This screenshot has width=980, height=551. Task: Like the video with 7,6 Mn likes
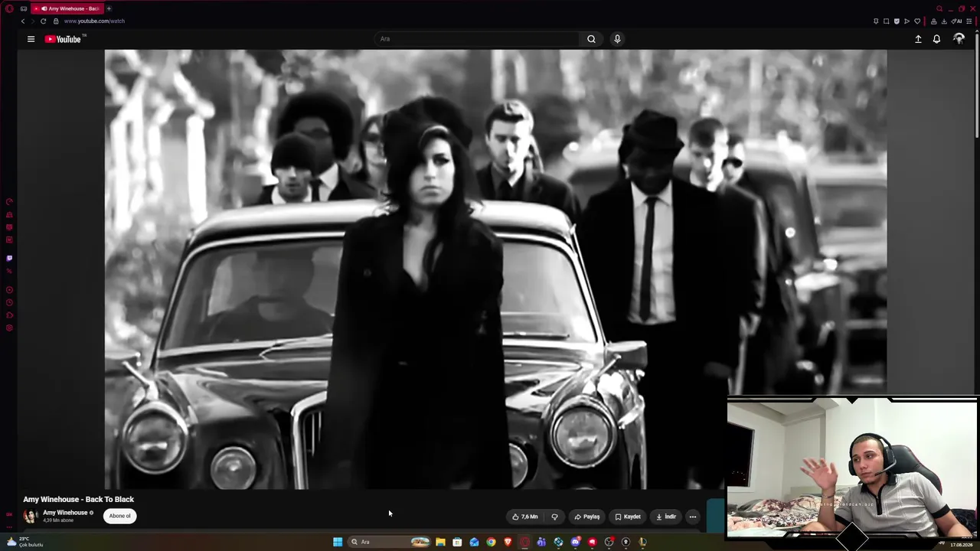[x=525, y=517]
